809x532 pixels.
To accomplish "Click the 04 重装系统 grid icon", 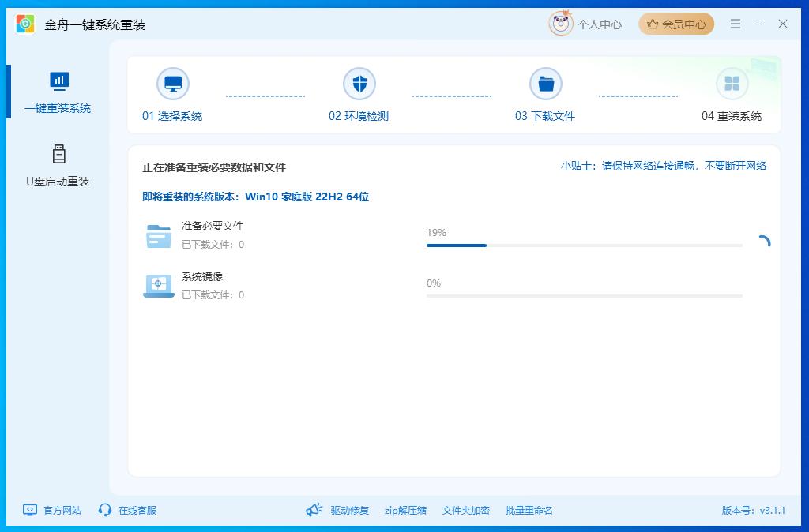I will pyautogui.click(x=732, y=82).
